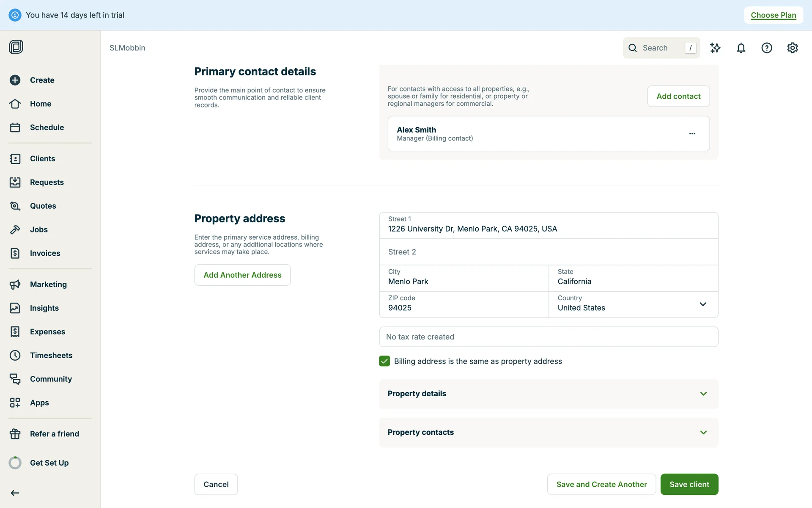Image resolution: width=812 pixels, height=508 pixels.
Task: Click the Jobber logo icon in sidebar
Action: click(16, 47)
